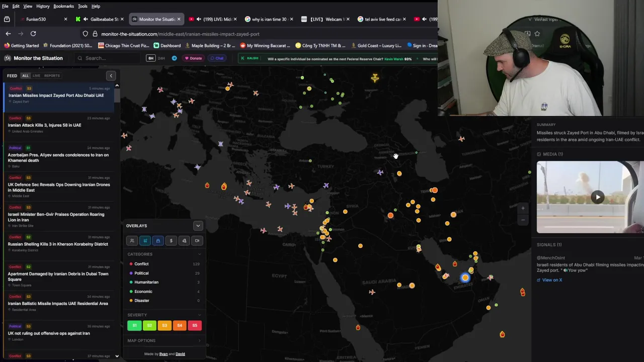Open Firefox tab list icon
This screenshot has width=644, height=362.
7,19
